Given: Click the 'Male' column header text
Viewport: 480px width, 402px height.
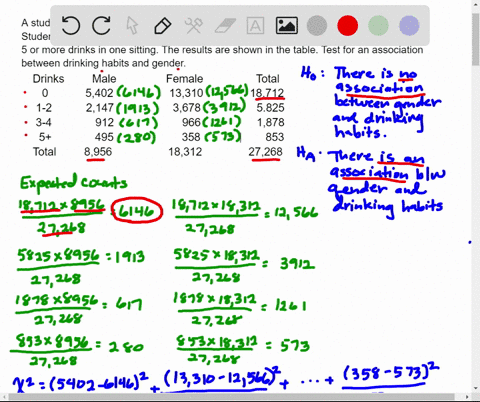Looking at the screenshot, I should pos(104,79).
